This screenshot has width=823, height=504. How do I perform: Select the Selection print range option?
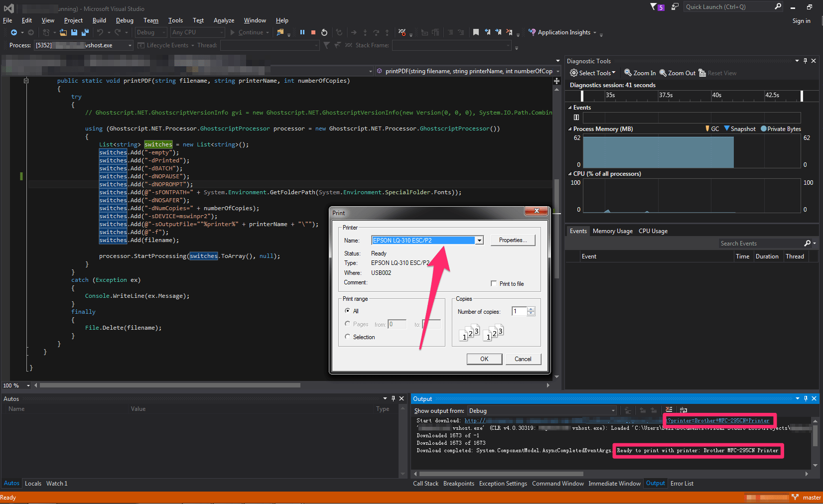[348, 337]
